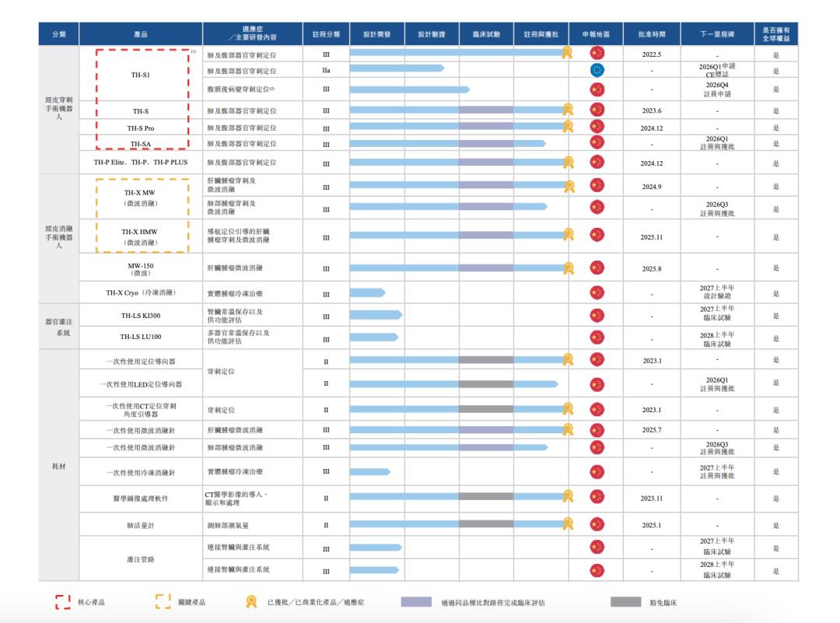This screenshot has width=840, height=623.
Task: Click the approval medal in the 2022.5 row
Action: (x=567, y=52)
